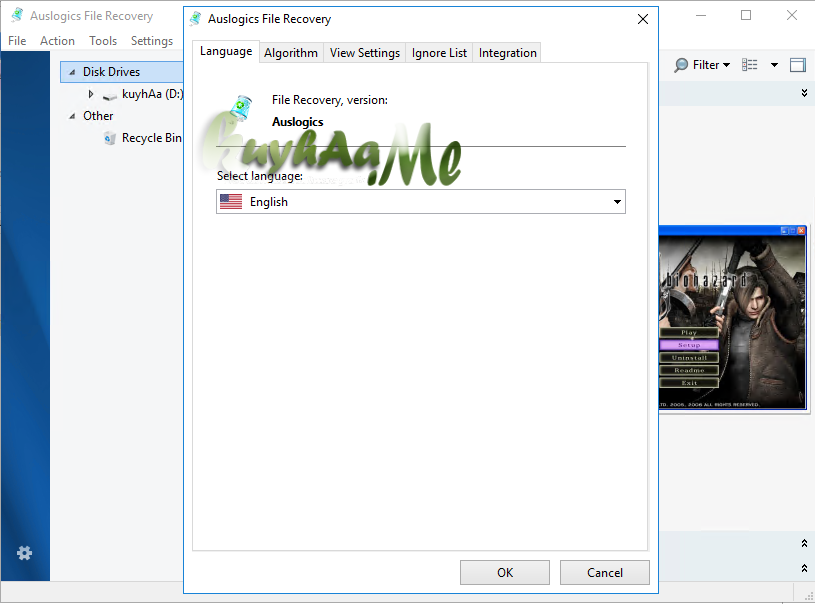Screen dimensions: 815x604
Task: Click the Other tree row label
Action: (x=98, y=116)
